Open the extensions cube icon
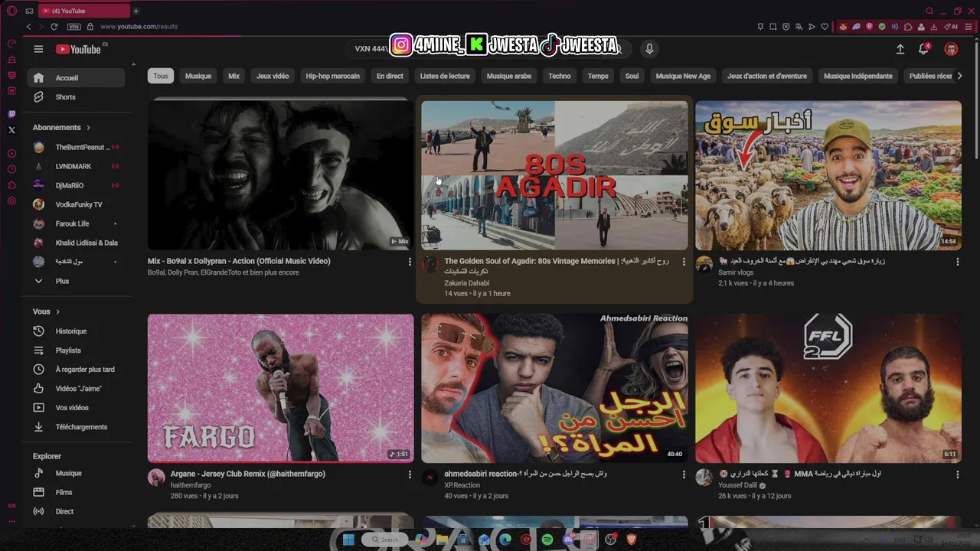 point(907,26)
